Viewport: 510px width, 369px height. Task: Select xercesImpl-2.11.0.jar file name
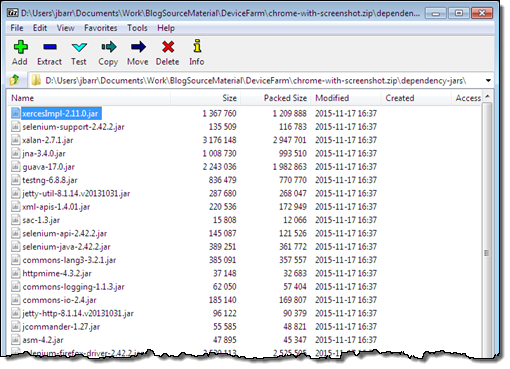(60, 114)
